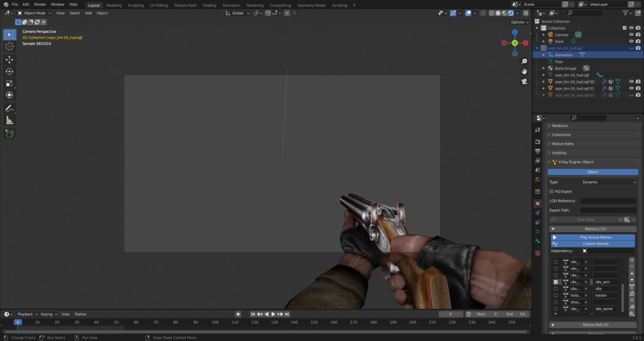Viewport: 644px width, 341px height.
Task: Open the Render menu
Action: (x=40, y=4)
